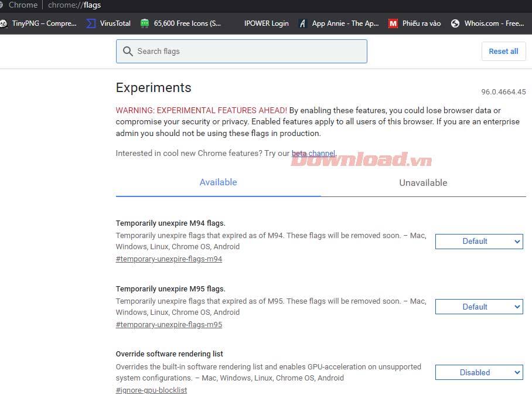
Task: Click the Temporarily unexpire M94 flags title
Action: click(x=170, y=223)
